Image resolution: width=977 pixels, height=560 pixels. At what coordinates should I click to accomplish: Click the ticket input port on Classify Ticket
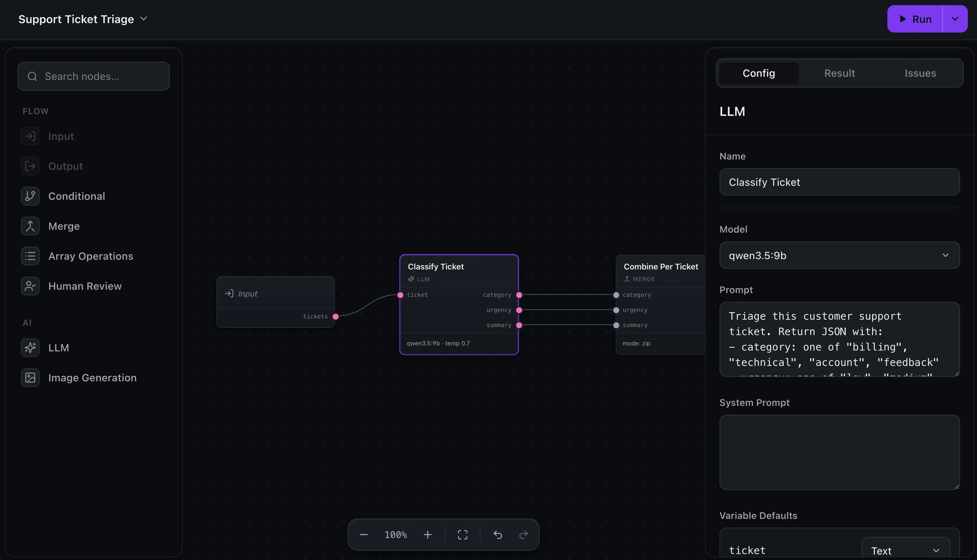point(400,295)
